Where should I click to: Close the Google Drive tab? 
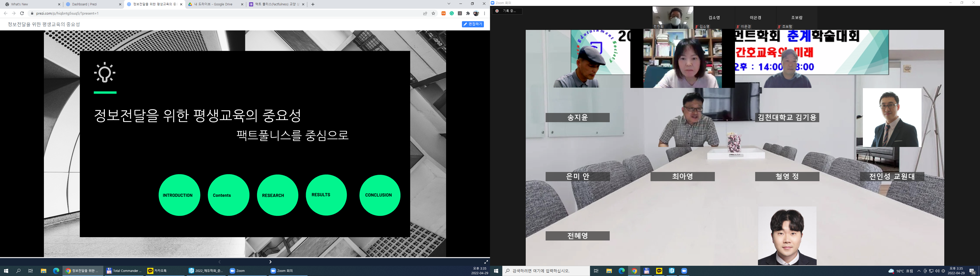(242, 4)
